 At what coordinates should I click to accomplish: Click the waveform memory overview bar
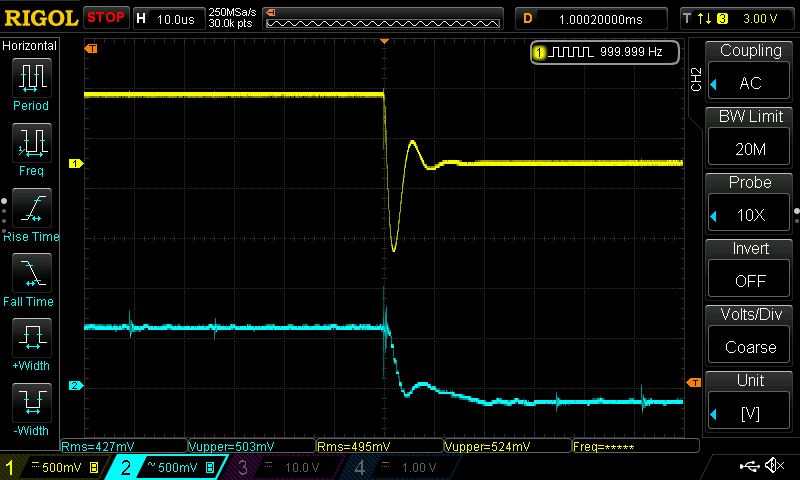pos(383,19)
